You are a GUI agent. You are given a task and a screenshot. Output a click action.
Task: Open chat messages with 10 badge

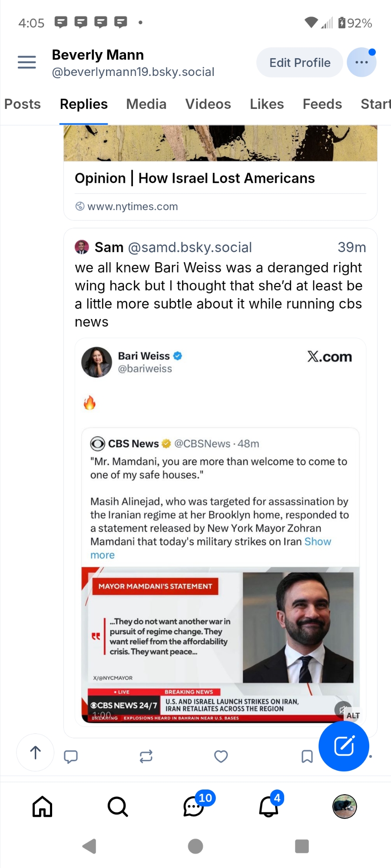194,807
